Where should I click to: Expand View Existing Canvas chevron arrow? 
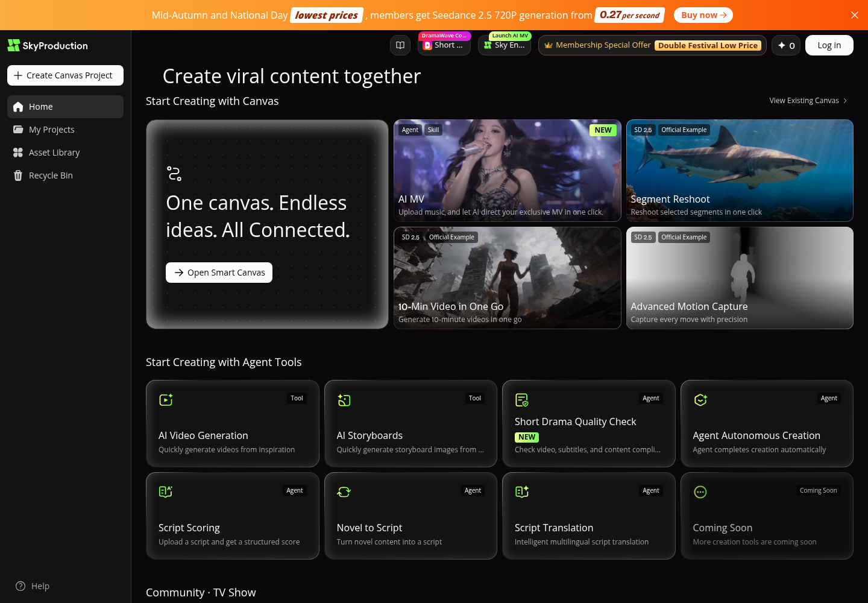(x=845, y=101)
